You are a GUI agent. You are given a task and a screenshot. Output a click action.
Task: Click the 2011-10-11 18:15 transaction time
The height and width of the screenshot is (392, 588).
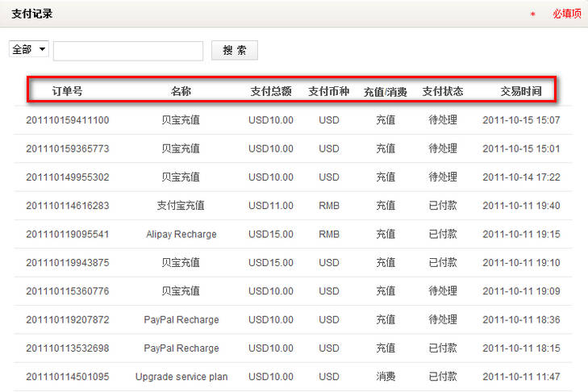(521, 348)
